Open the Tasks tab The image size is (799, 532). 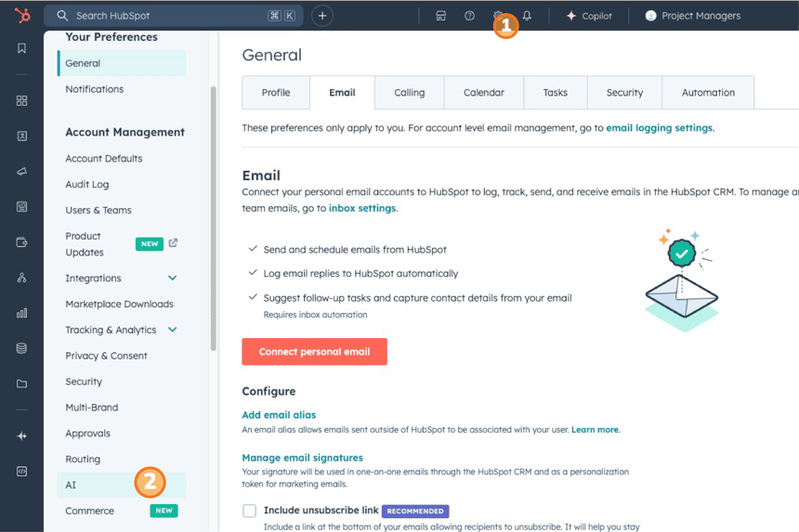coord(555,93)
